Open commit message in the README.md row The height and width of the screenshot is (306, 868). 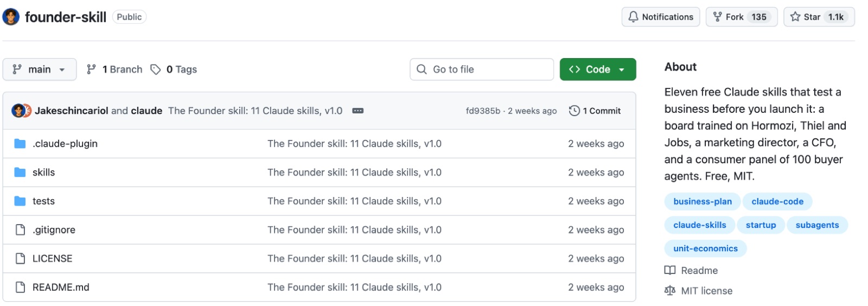pyautogui.click(x=354, y=288)
